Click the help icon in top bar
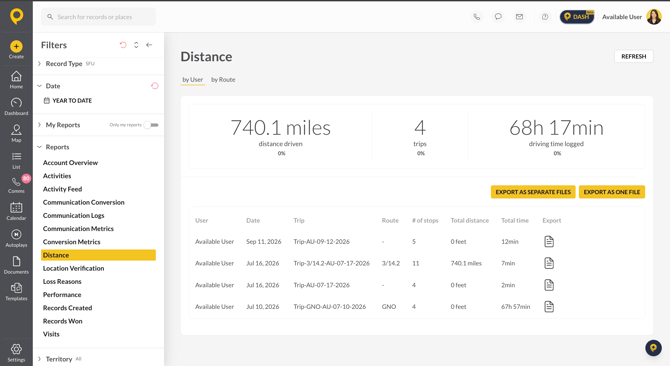This screenshot has width=670, height=366. [x=545, y=17]
